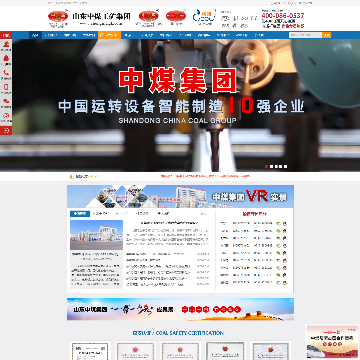Screen dimensions: 360x360
Task: Open the 中煤集团 VR 实景 banner
Action: pos(180,196)
